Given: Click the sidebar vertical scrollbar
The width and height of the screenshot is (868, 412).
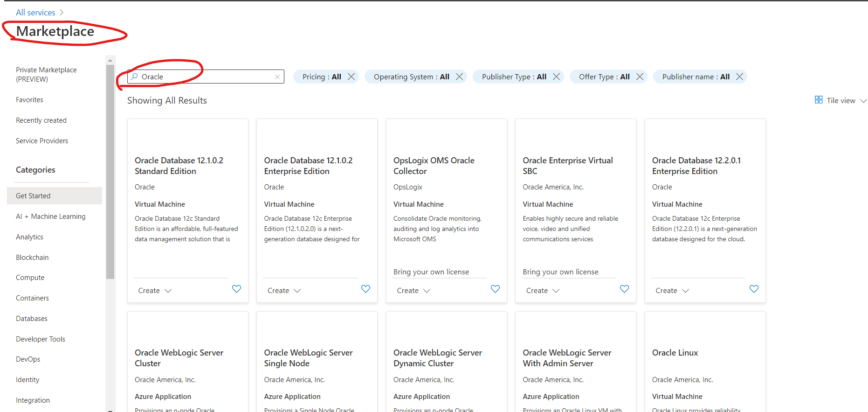Looking at the screenshot, I should (x=110, y=172).
